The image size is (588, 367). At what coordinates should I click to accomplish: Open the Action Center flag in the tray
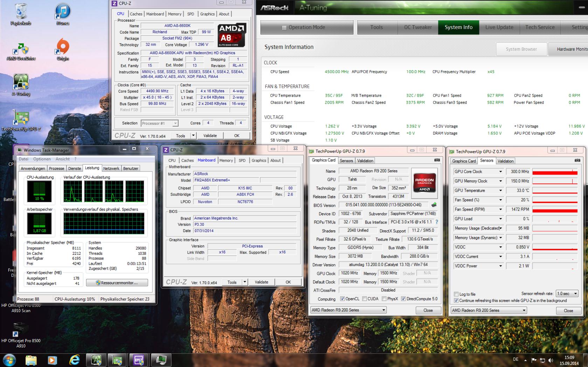[x=534, y=360]
